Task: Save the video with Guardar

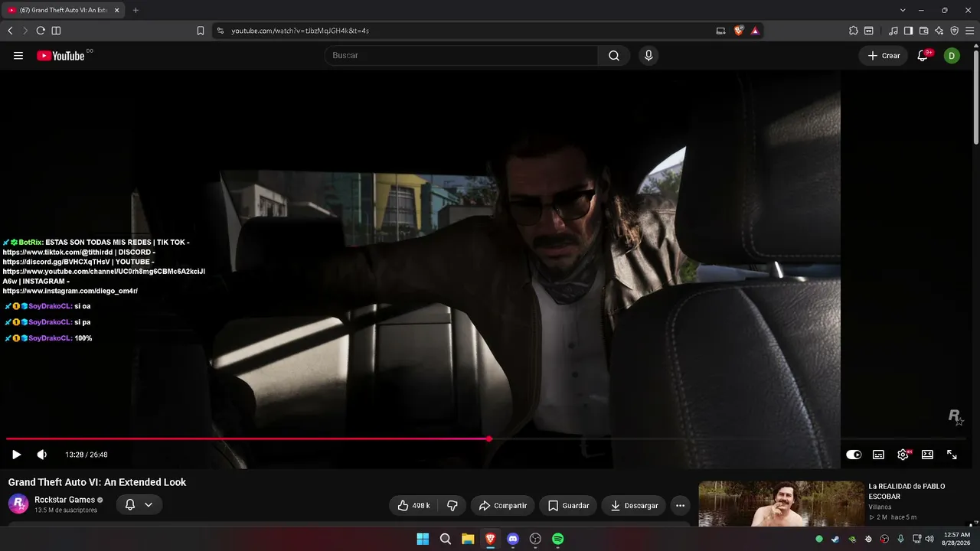Action: click(x=569, y=506)
